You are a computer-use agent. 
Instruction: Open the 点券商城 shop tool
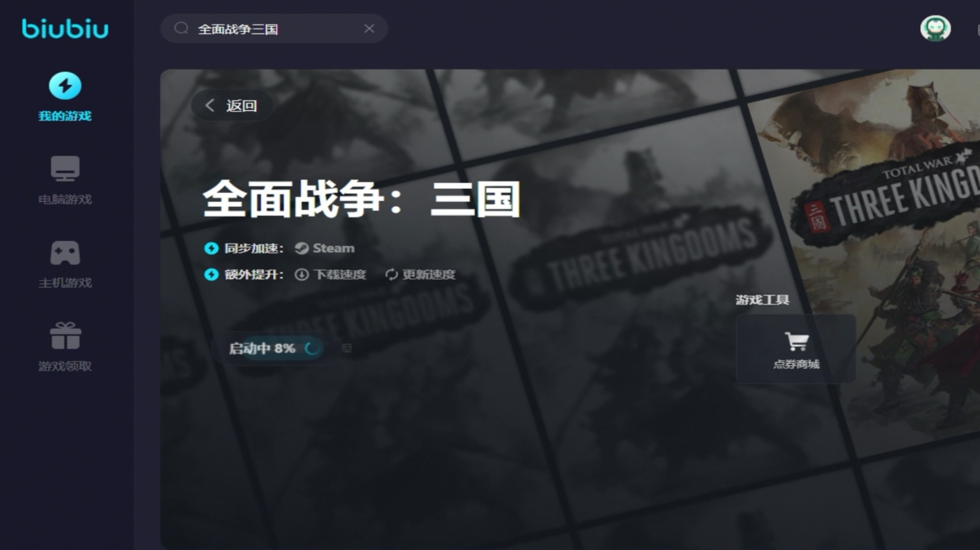pos(796,349)
